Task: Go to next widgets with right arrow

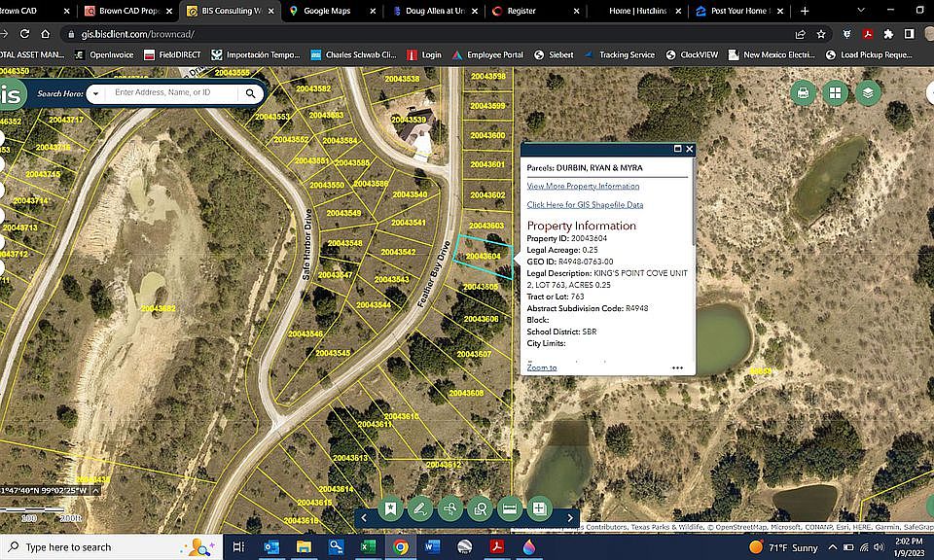Action: point(569,518)
